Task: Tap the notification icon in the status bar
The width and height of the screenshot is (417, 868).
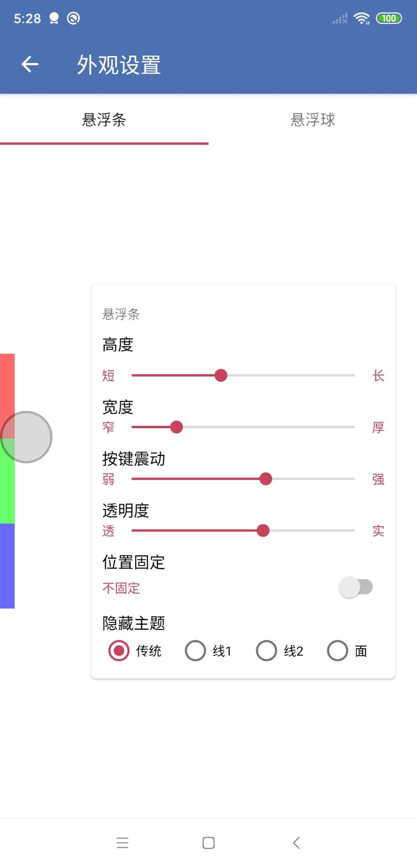Action: point(54,18)
